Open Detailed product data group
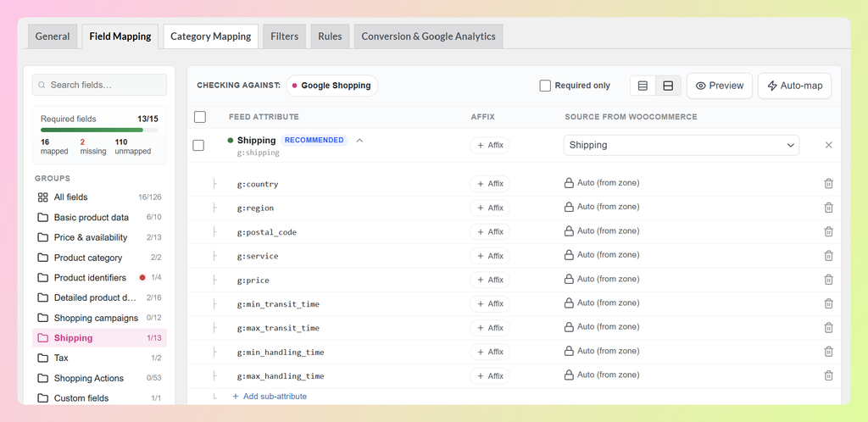Viewport: 868px width, 422px height. pos(99,297)
